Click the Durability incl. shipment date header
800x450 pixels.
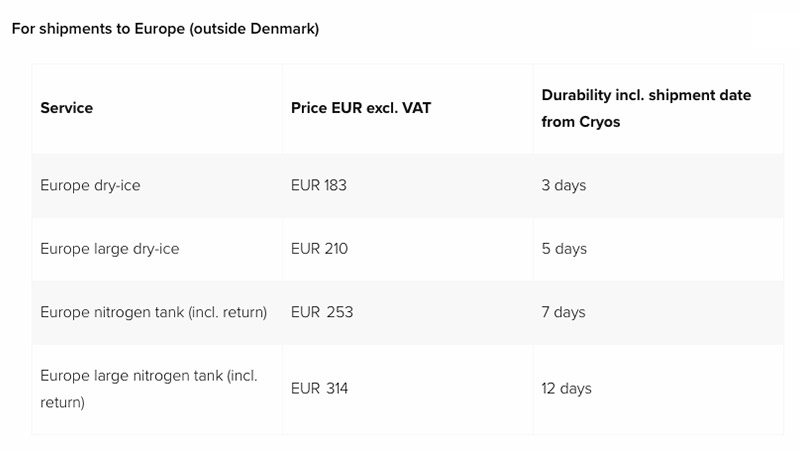click(x=645, y=95)
